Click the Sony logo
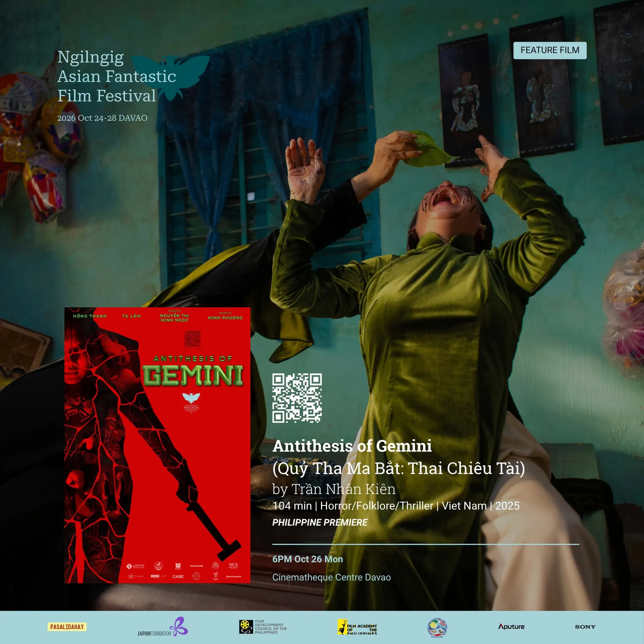Screen dimensions: 644x644 [585, 627]
